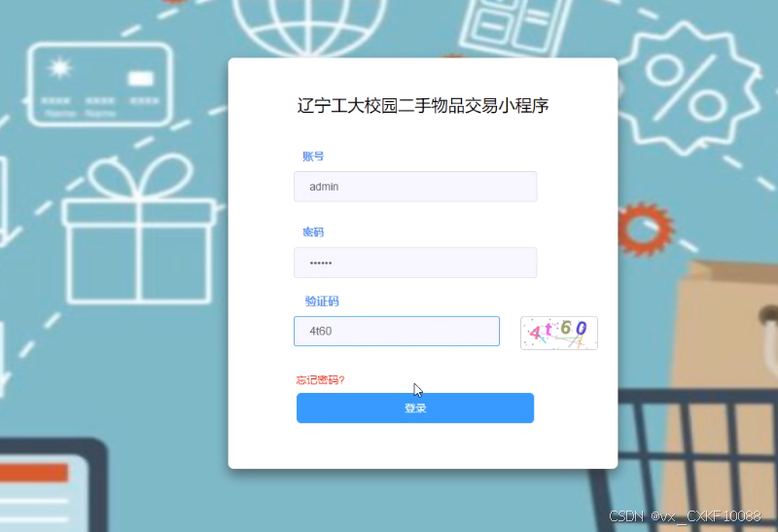Click the percent discount badge icon
778x532 pixels.
[686, 89]
